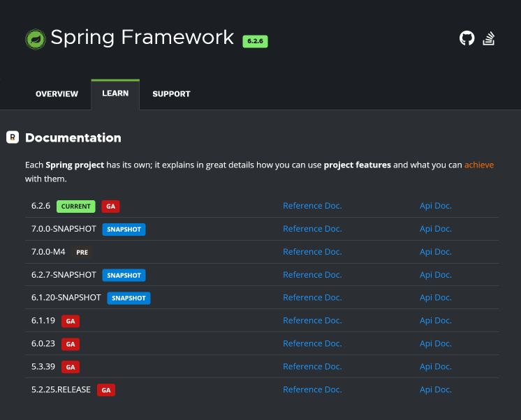Click the Spring leaf logo
The height and width of the screenshot is (420, 521).
pyautogui.click(x=35, y=39)
